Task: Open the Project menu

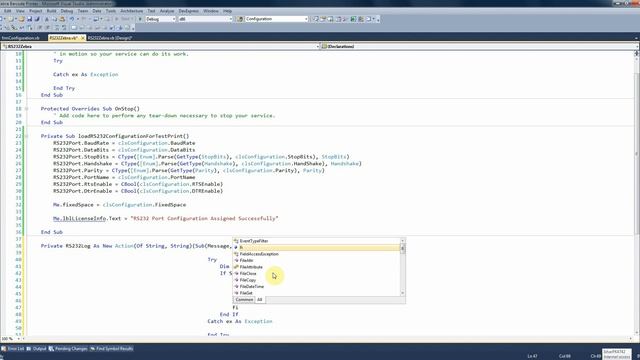Action: 36,11
